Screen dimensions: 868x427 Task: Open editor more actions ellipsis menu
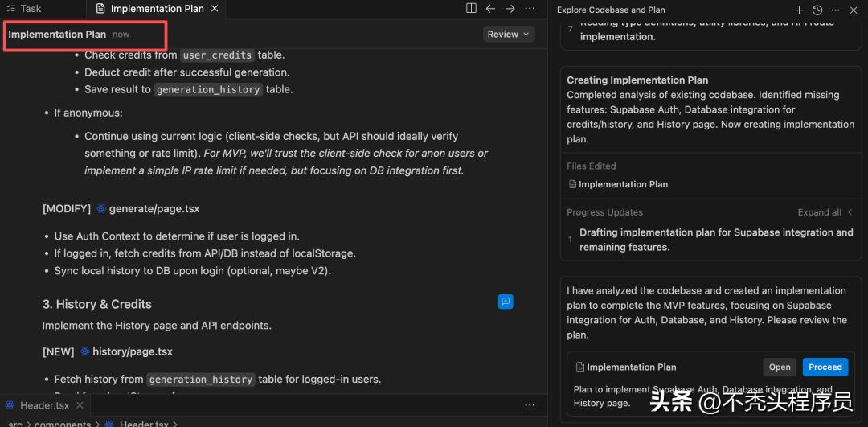(530, 9)
